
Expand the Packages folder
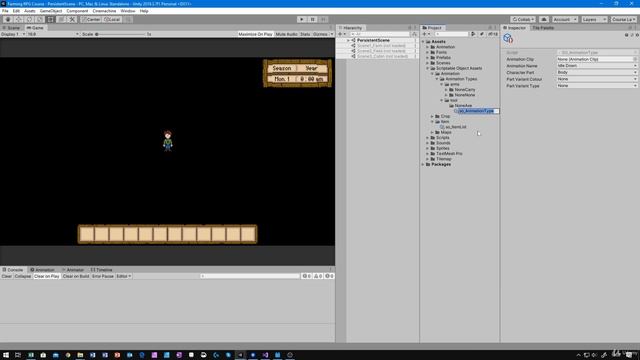tap(423, 164)
